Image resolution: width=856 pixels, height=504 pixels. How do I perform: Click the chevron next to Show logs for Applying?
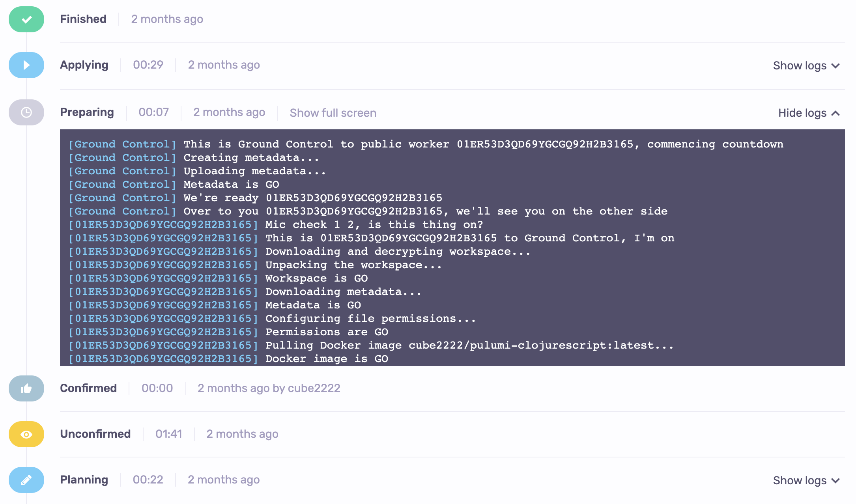835,66
